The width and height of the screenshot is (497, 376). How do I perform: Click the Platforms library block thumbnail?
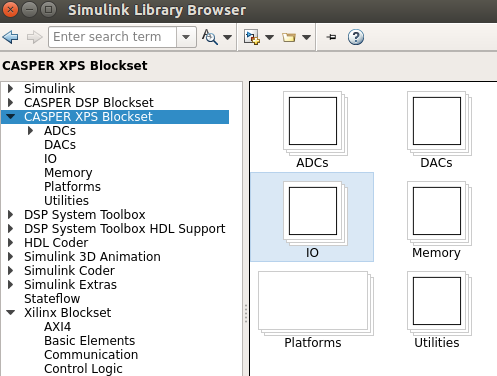(x=316, y=303)
